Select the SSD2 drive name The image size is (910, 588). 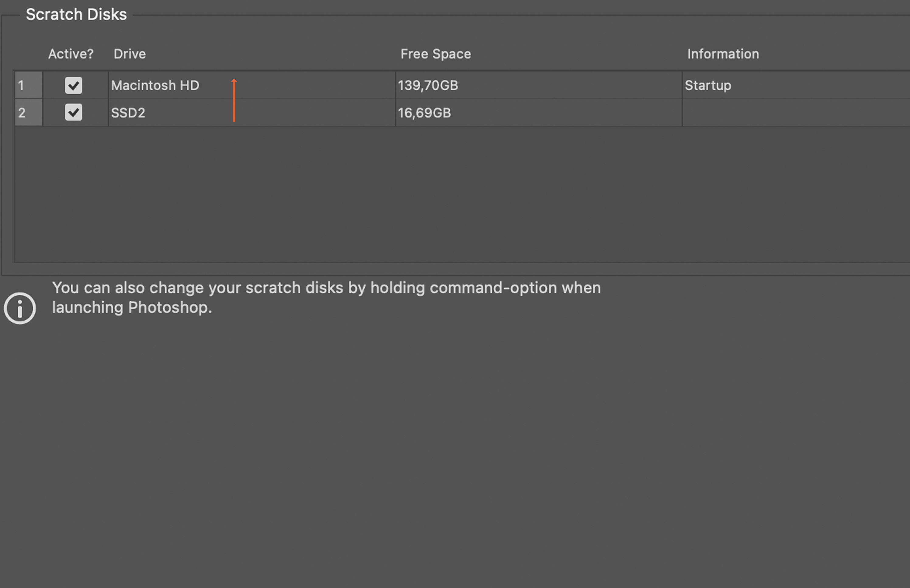point(128,113)
